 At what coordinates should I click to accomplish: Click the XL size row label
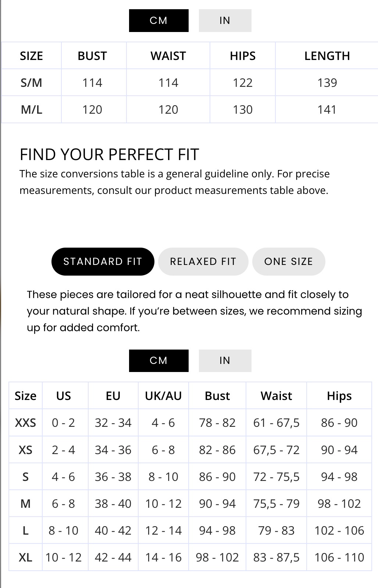coord(25,557)
